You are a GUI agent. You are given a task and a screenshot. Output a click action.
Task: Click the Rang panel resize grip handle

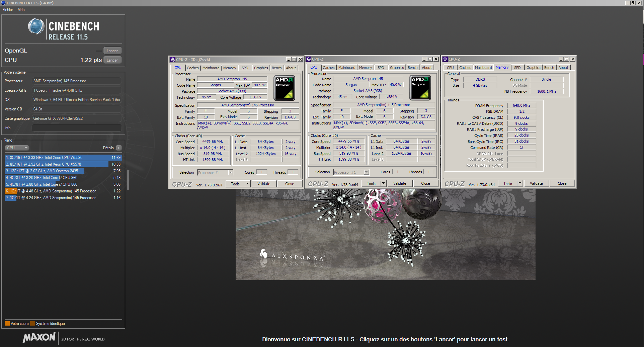tap(128, 181)
